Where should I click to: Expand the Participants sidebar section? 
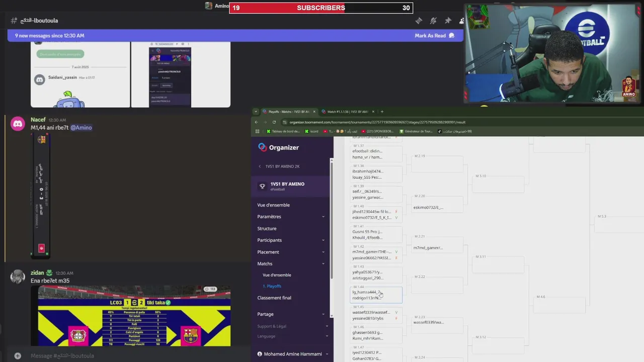291,240
